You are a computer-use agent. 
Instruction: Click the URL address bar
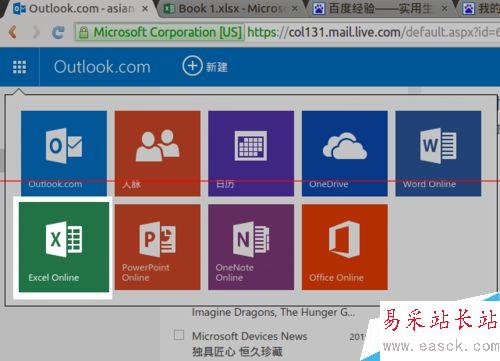373,32
